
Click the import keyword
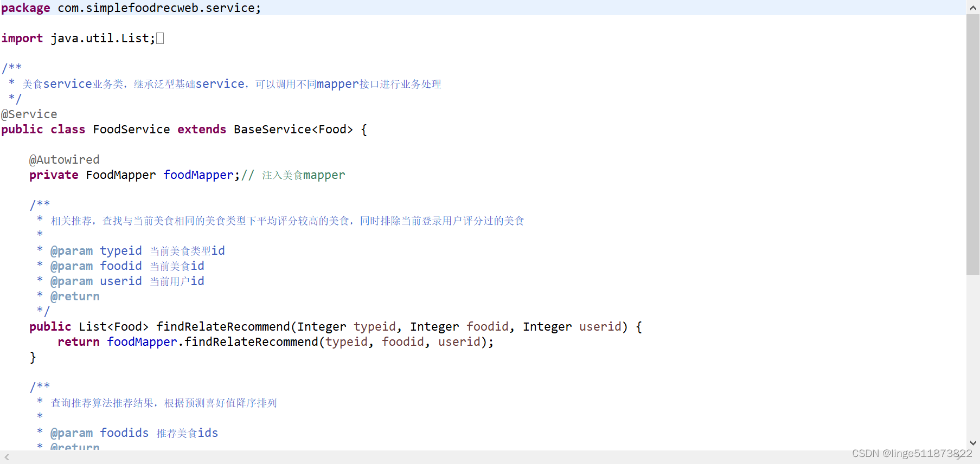22,38
